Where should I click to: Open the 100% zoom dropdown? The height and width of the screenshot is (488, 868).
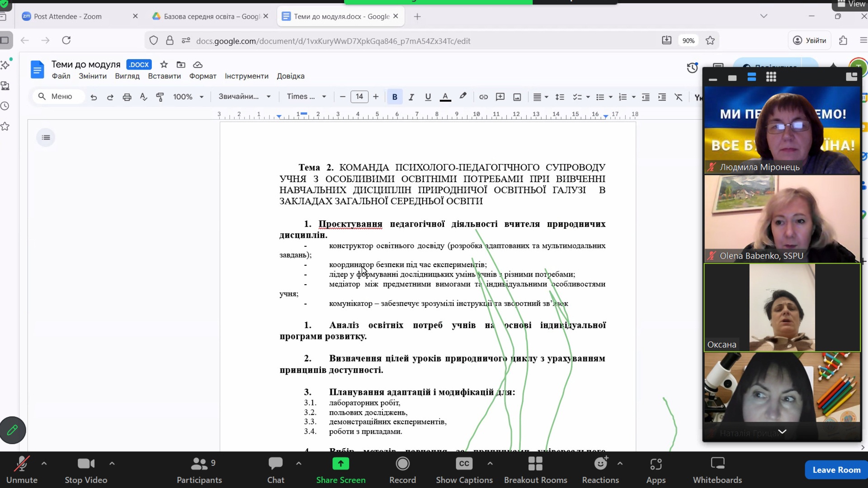coord(188,97)
